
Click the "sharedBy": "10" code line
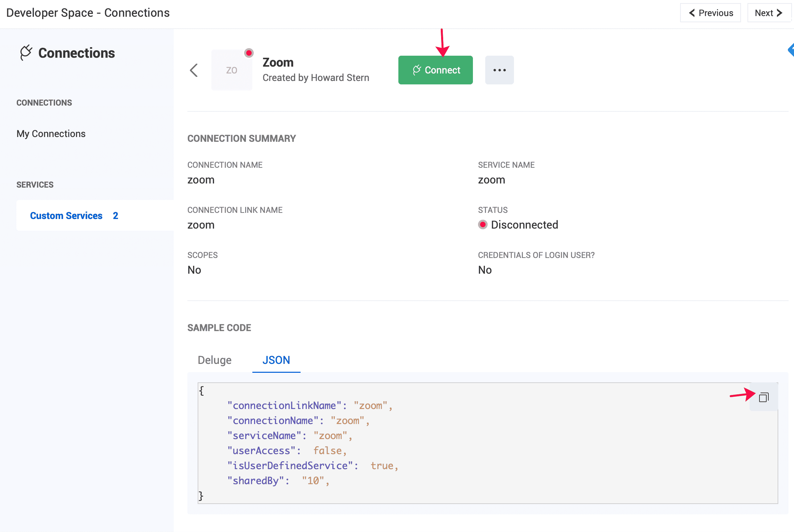pyautogui.click(x=278, y=481)
